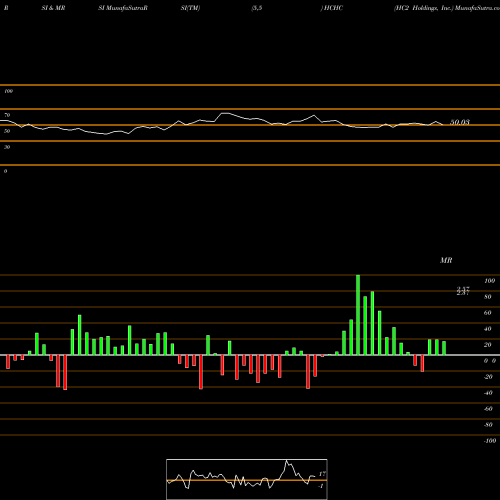Click '(HC2 Holdings, Inc.) MunafaSutra.com' title text
The width and height of the screenshot is (500, 500).
447,8
